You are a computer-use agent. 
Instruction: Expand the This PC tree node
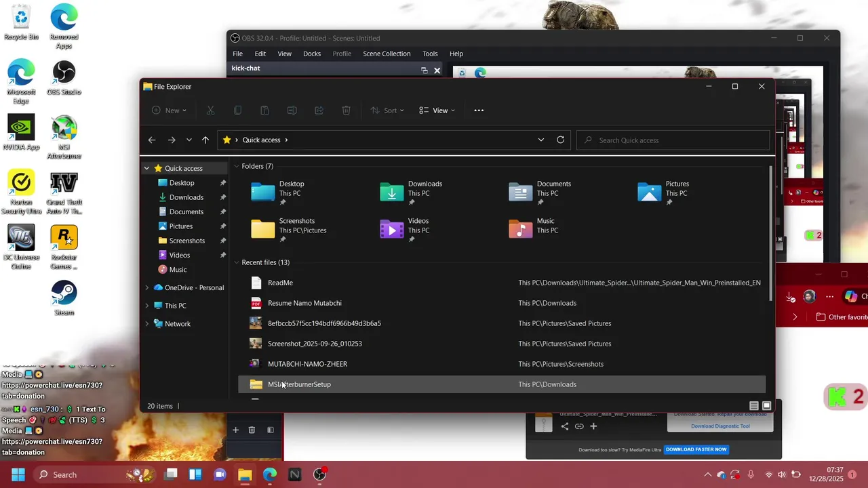click(146, 306)
